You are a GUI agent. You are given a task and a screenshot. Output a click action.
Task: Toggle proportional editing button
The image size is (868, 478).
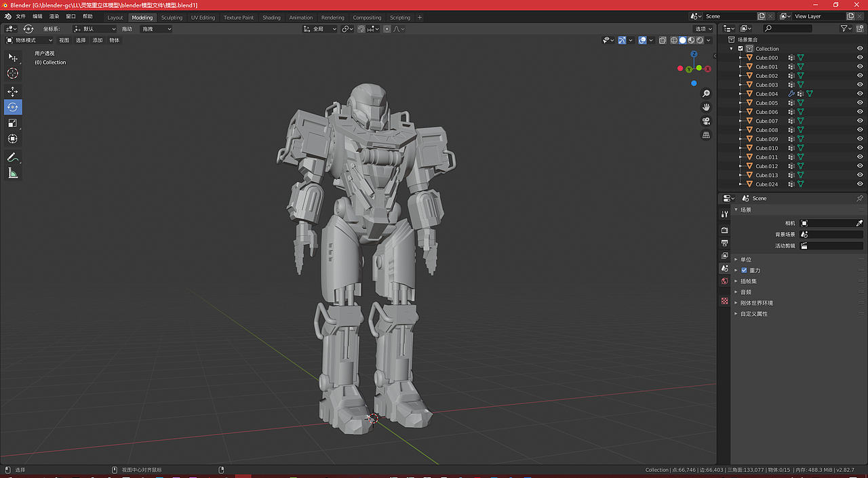coord(387,28)
